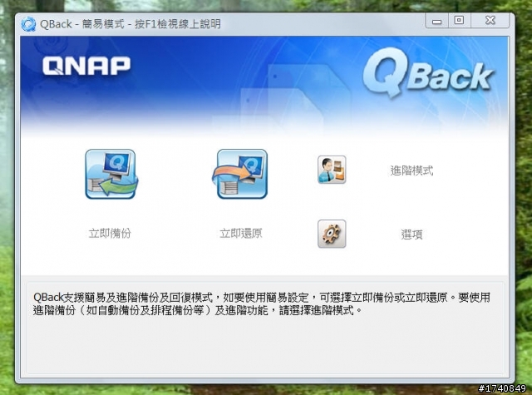Viewport: 532px width, 395px height.
Task: Click the QBack title bar app icon
Action: tap(28, 24)
